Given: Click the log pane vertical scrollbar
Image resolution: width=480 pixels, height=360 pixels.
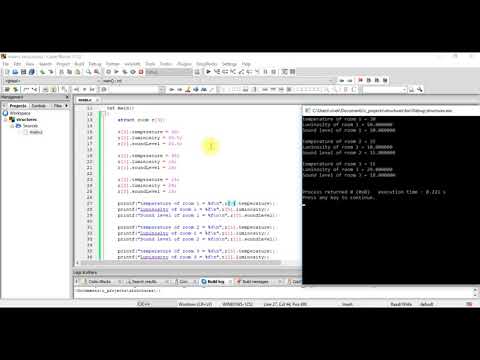Looking at the screenshot, I should coord(475,292).
